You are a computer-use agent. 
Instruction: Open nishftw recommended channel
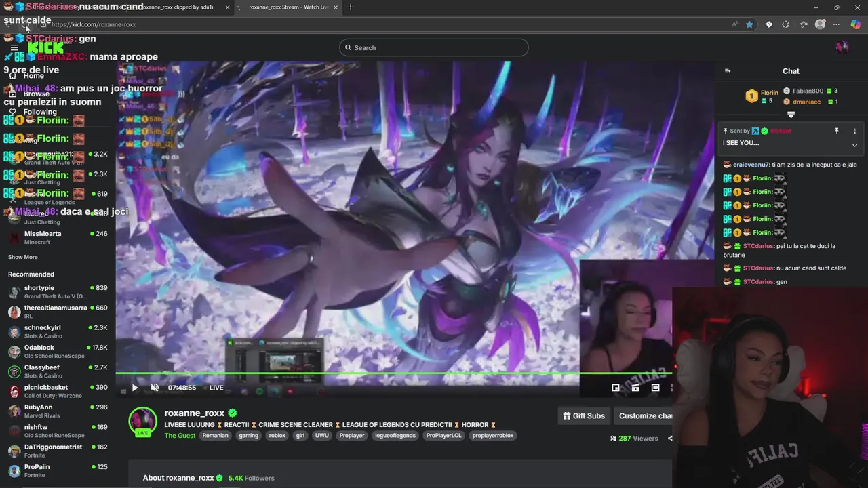coord(58,431)
